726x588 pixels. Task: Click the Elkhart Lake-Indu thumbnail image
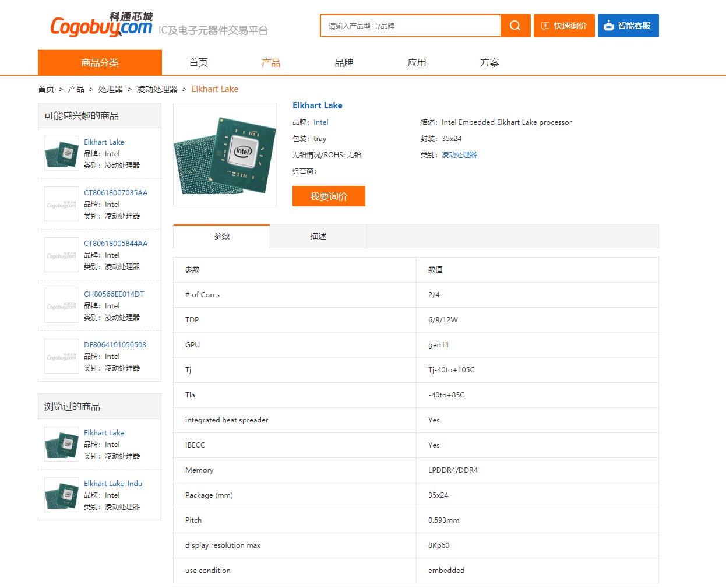tap(62, 495)
